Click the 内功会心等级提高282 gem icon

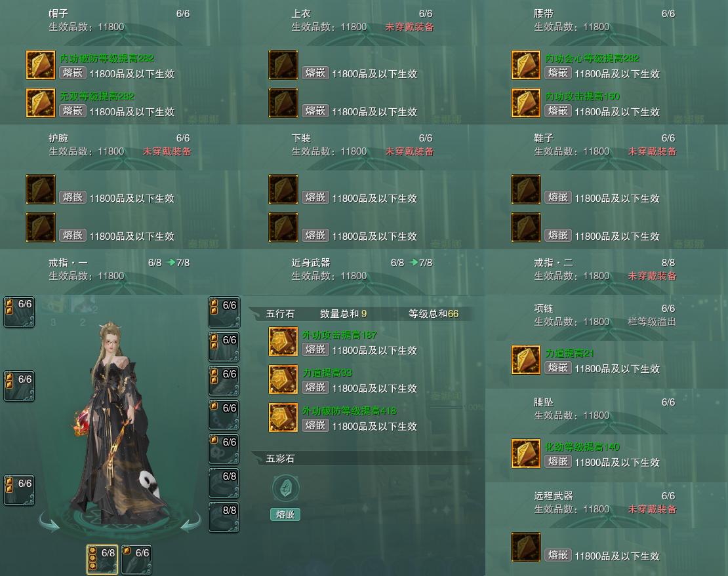point(525,65)
